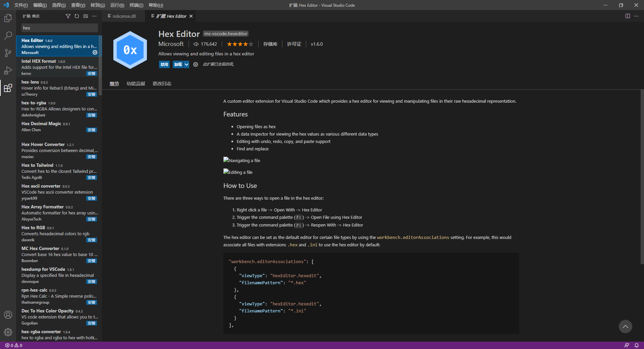
Task: Expand the 卸载 (Uninstall) dropdown arrow
Action: click(186, 64)
